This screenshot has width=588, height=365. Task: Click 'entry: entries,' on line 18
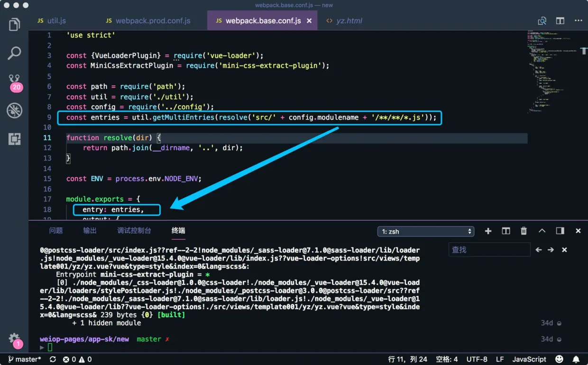113,210
